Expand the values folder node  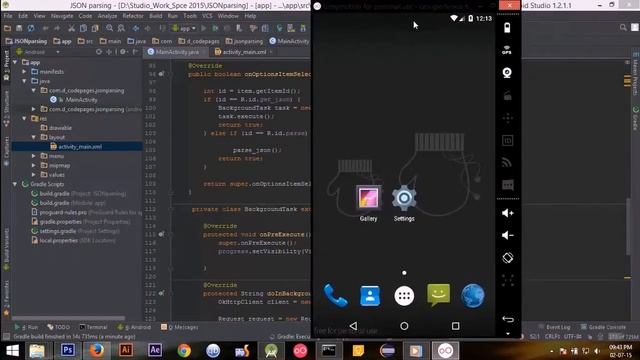[x=34, y=175]
